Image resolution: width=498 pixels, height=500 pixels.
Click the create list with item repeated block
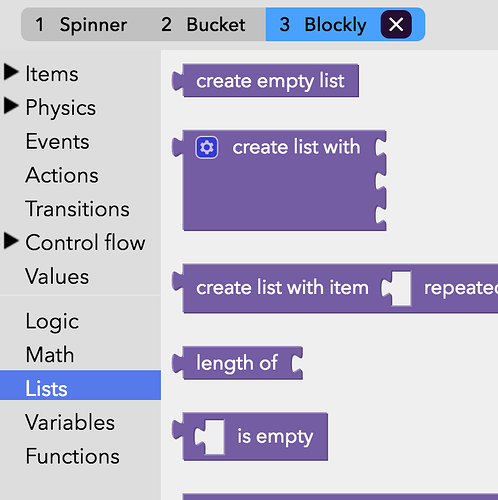(x=335, y=288)
